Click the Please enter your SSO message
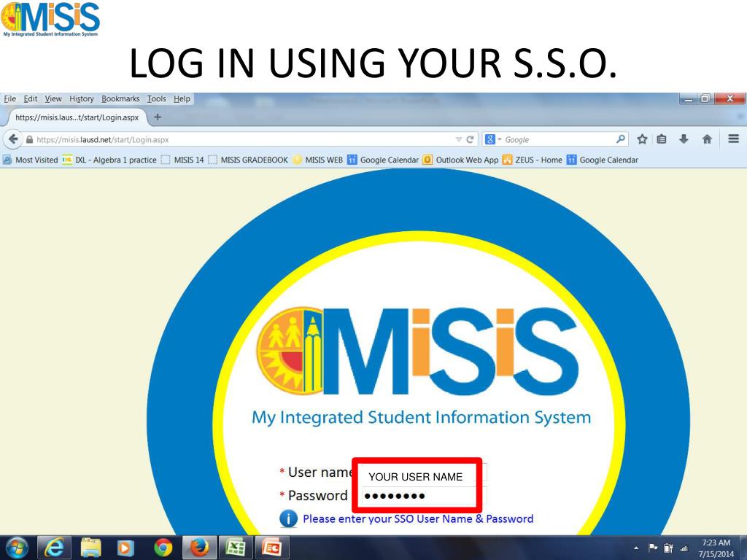Screen dimensions: 747x560 418,518
